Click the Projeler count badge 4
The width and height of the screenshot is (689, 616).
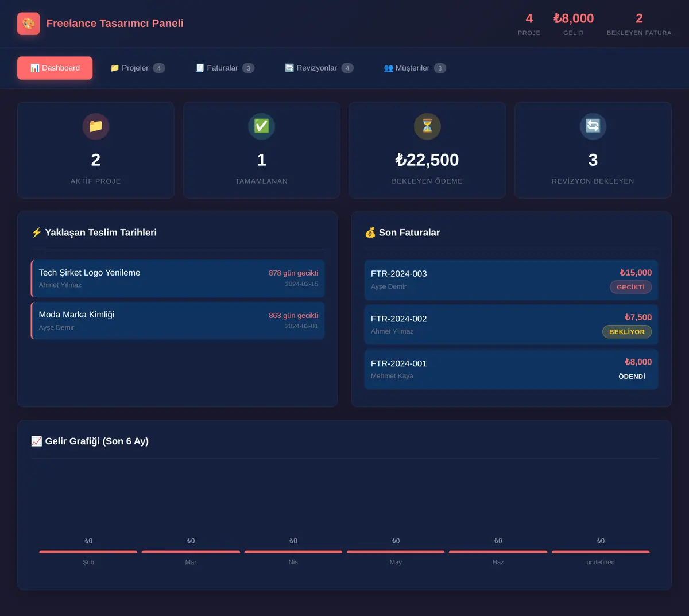(x=159, y=68)
